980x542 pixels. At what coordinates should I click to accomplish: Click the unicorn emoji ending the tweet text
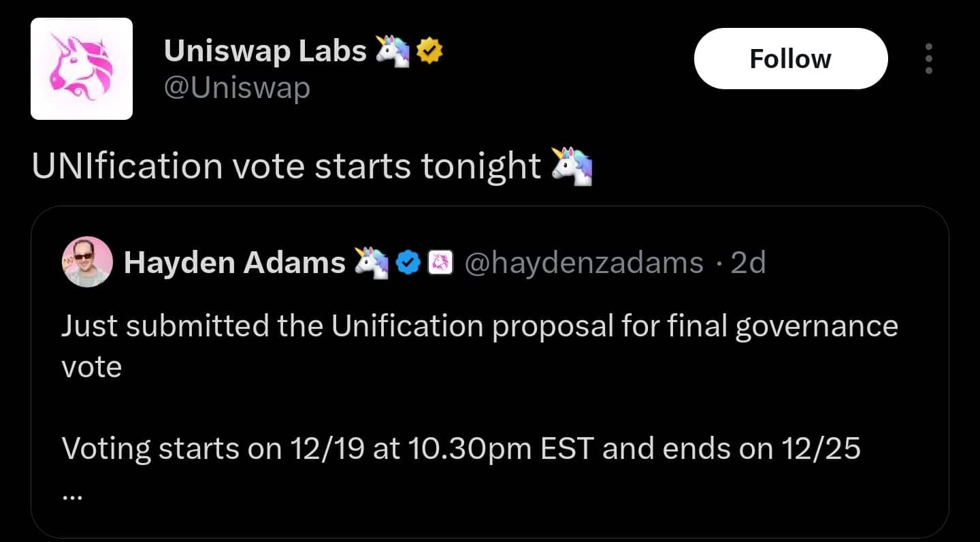click(572, 166)
